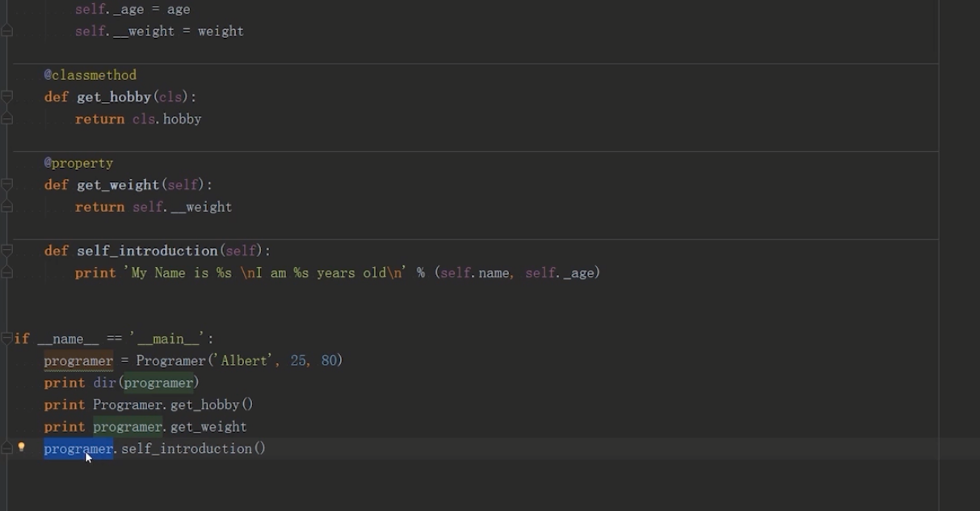The width and height of the screenshot is (980, 511).
Task: Click the yellow lightbulb intention icon
Action: pos(22,446)
